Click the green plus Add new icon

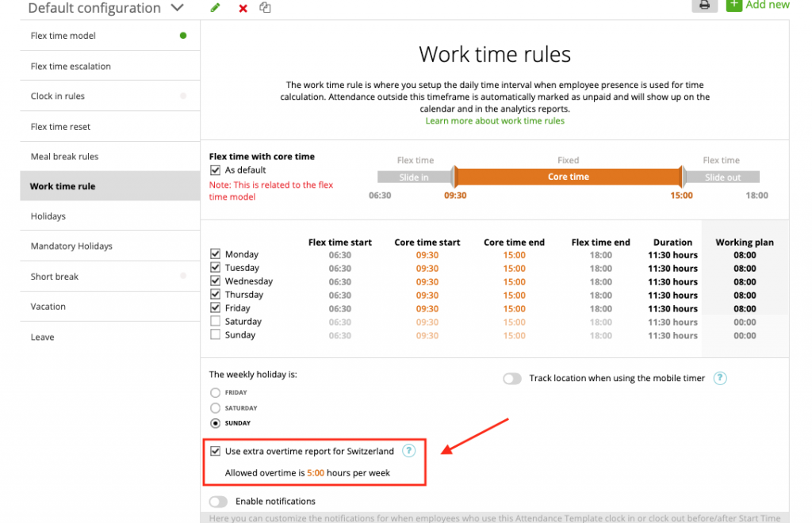(733, 5)
